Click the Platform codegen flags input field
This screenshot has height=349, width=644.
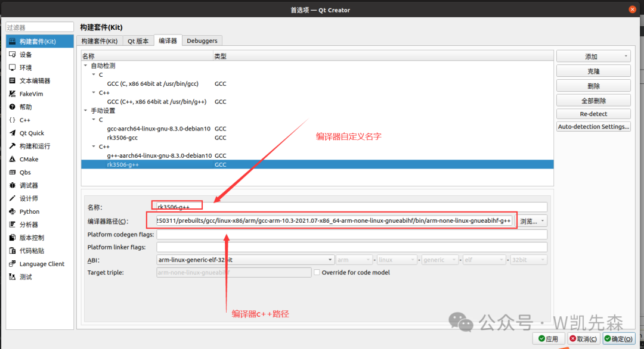[x=351, y=235]
